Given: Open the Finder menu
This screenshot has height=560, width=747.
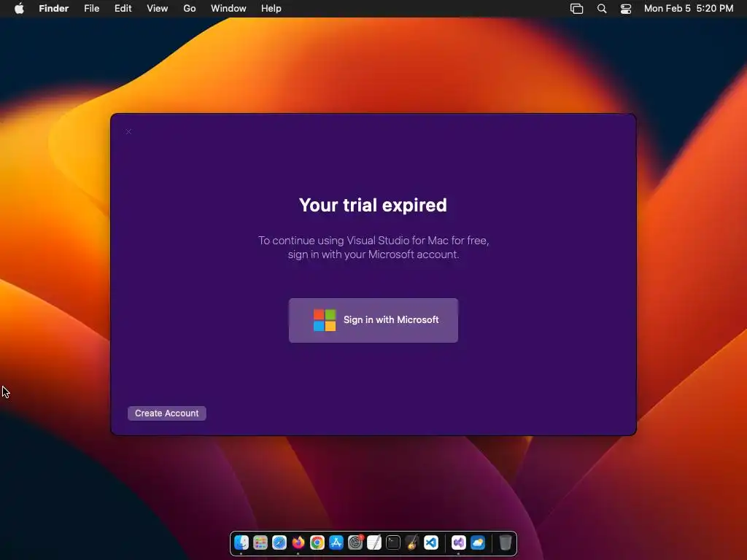Looking at the screenshot, I should [54, 9].
